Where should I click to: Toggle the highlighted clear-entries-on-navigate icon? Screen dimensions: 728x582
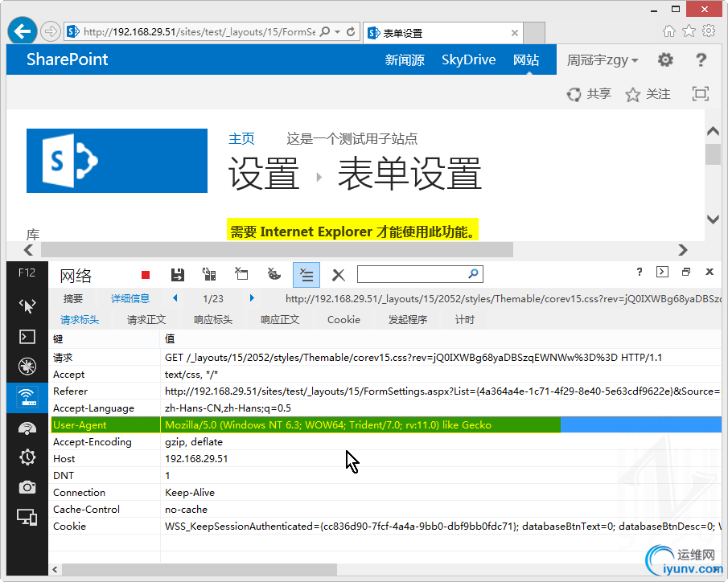[x=306, y=275]
